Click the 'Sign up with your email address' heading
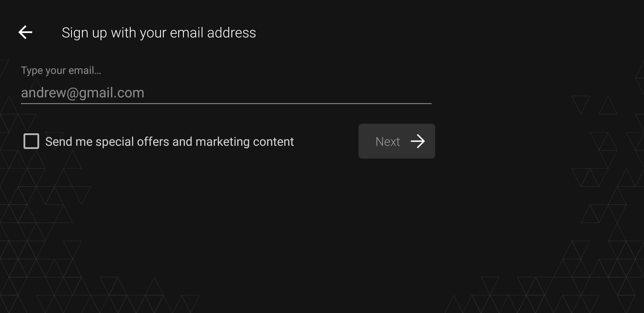 tap(159, 33)
